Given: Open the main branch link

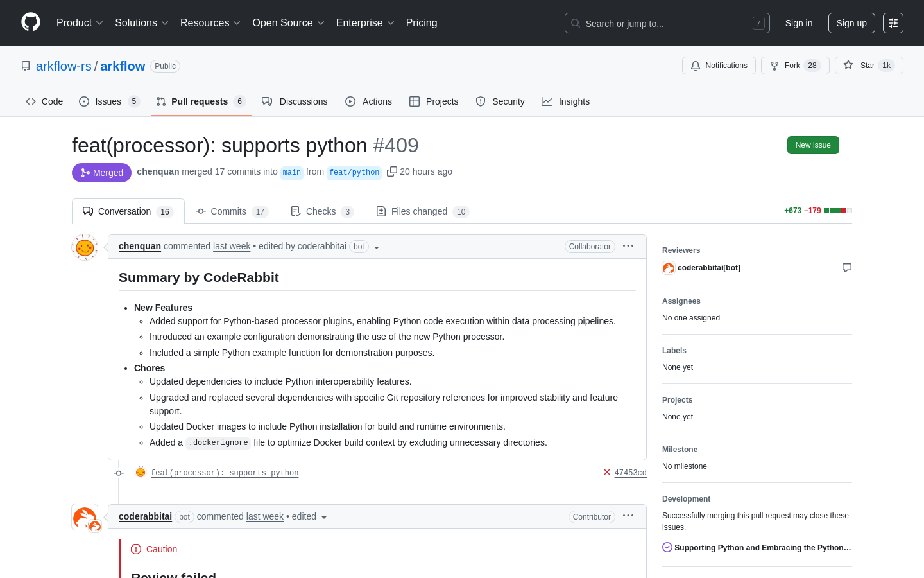Looking at the screenshot, I should pyautogui.click(x=292, y=172).
